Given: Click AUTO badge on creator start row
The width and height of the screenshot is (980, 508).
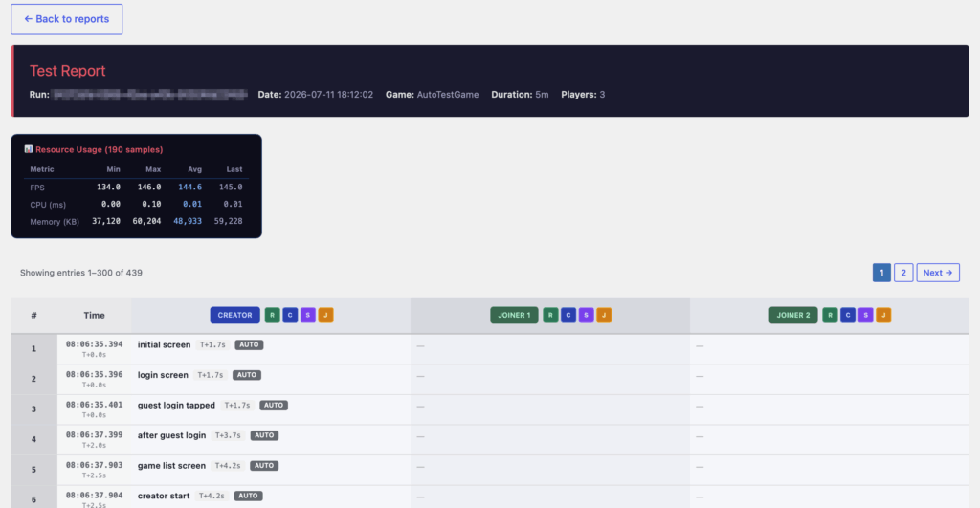Looking at the screenshot, I should (x=248, y=496).
